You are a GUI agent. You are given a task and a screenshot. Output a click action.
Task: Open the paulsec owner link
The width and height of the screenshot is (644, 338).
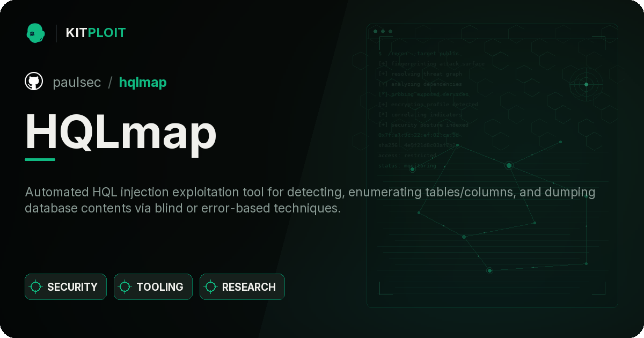pyautogui.click(x=77, y=82)
